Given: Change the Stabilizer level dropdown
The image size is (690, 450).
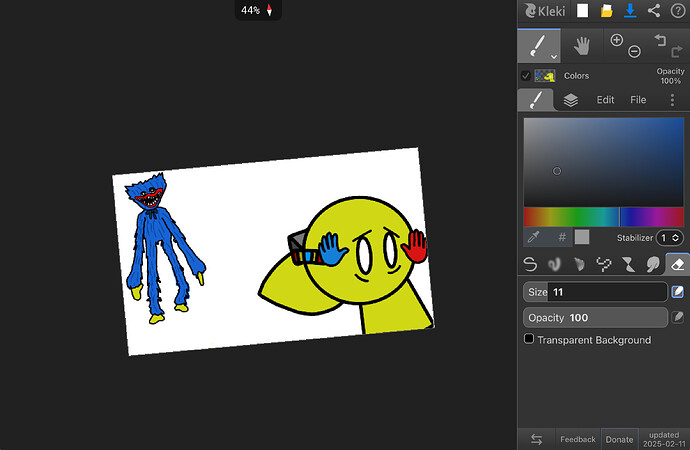Looking at the screenshot, I should click(x=669, y=238).
